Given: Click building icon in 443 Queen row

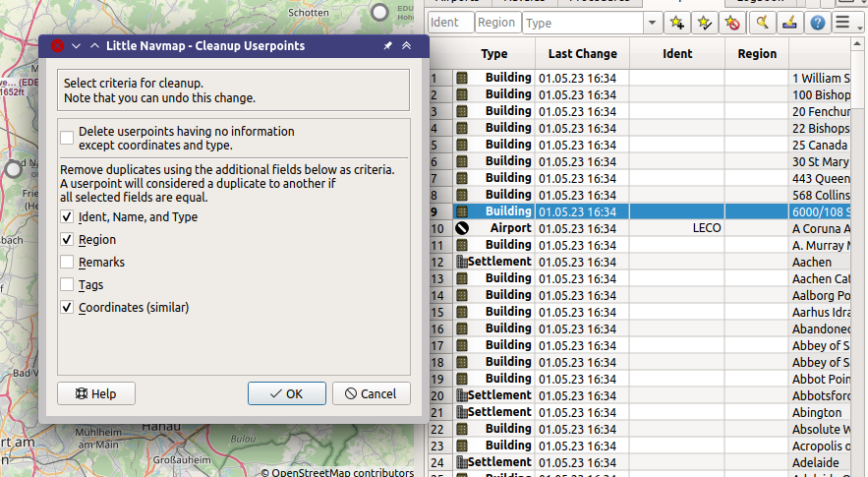Looking at the screenshot, I should point(462,178).
